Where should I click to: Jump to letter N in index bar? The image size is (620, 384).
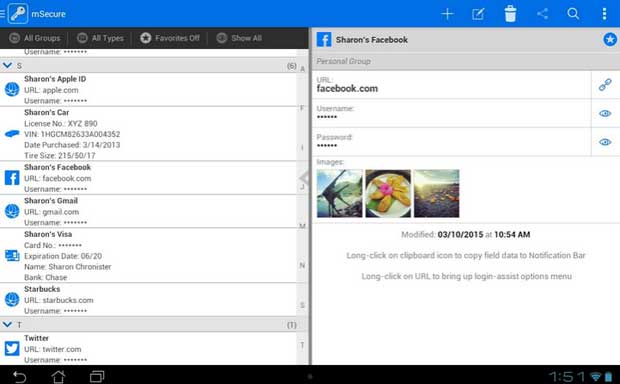(x=302, y=265)
